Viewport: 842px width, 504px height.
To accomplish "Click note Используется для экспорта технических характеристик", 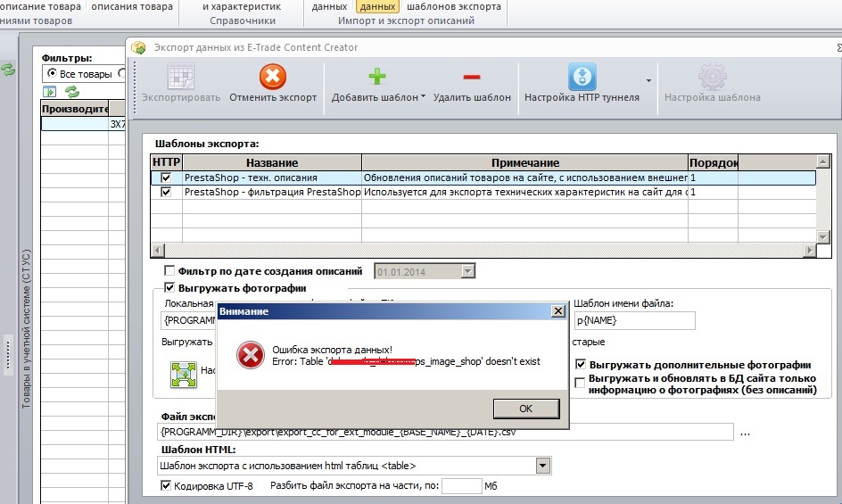I will pyautogui.click(x=525, y=192).
